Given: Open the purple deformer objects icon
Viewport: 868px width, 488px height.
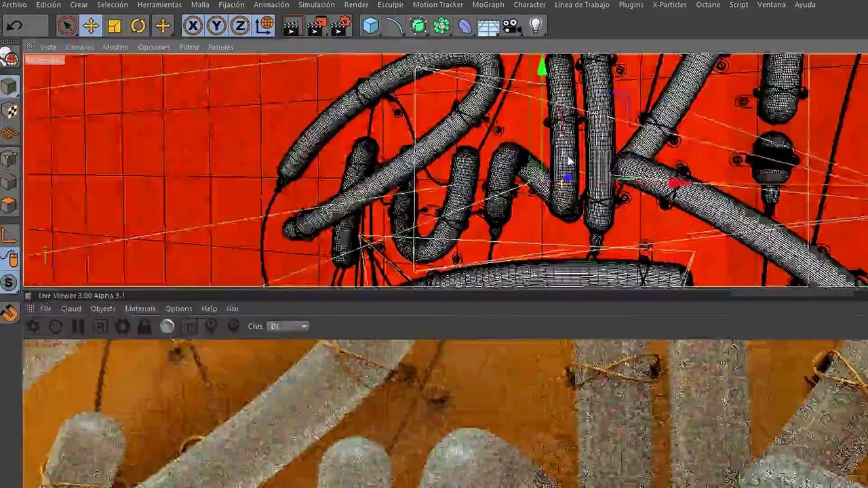Looking at the screenshot, I should point(465,26).
